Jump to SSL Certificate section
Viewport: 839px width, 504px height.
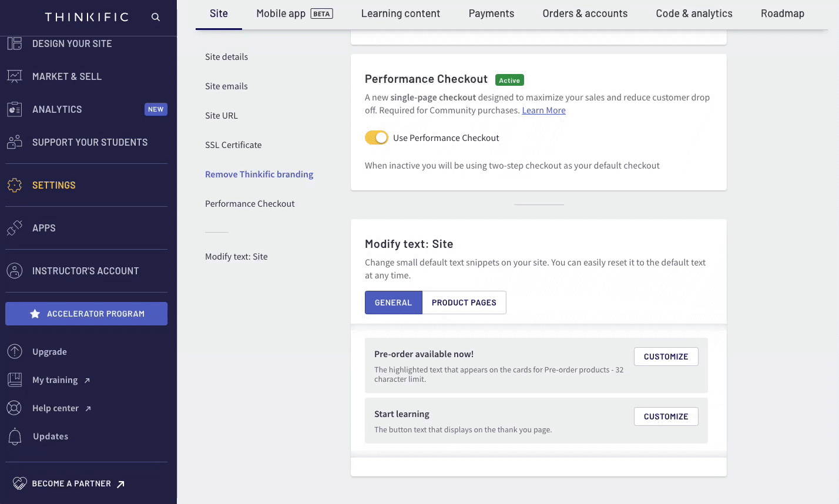[x=233, y=145]
